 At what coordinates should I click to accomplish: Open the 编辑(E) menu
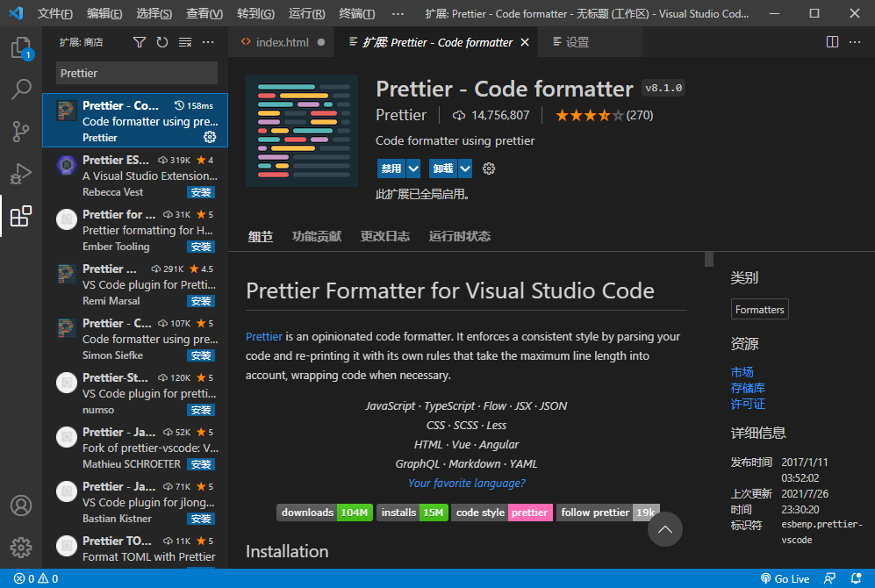[x=104, y=13]
